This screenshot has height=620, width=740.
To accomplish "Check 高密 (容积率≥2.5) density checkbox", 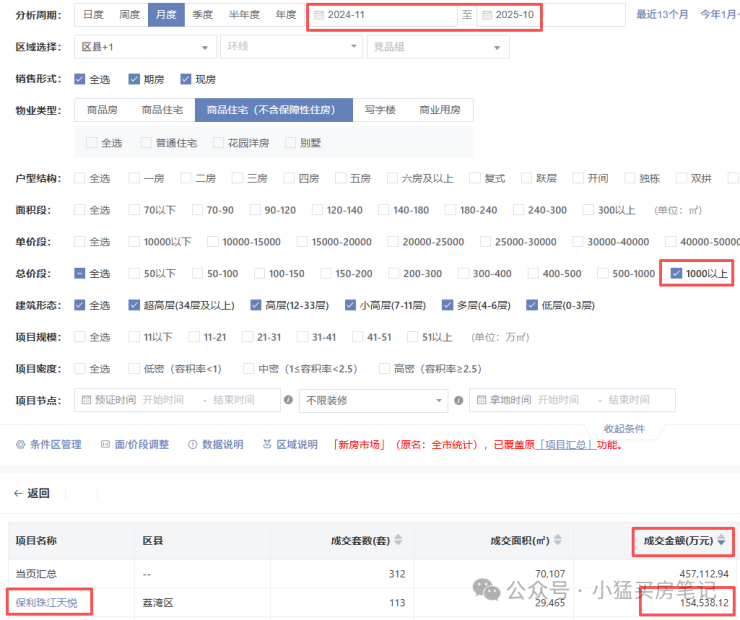I will (x=385, y=369).
